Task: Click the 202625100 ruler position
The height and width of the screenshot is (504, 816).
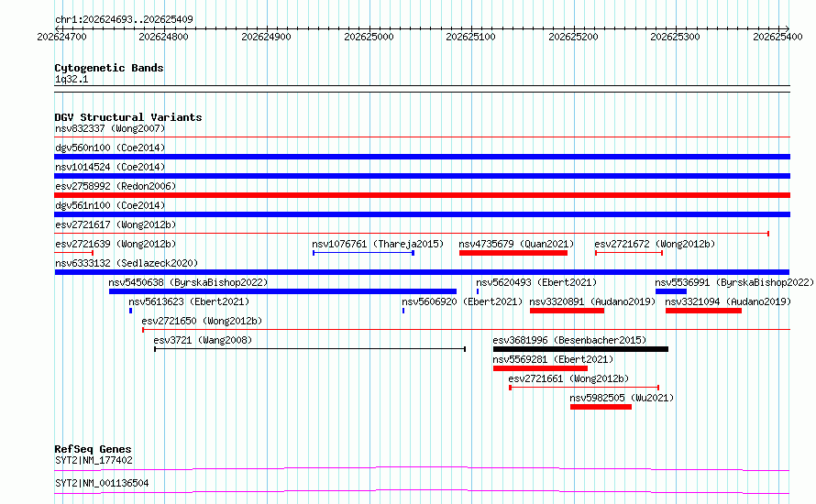Action: click(471, 37)
